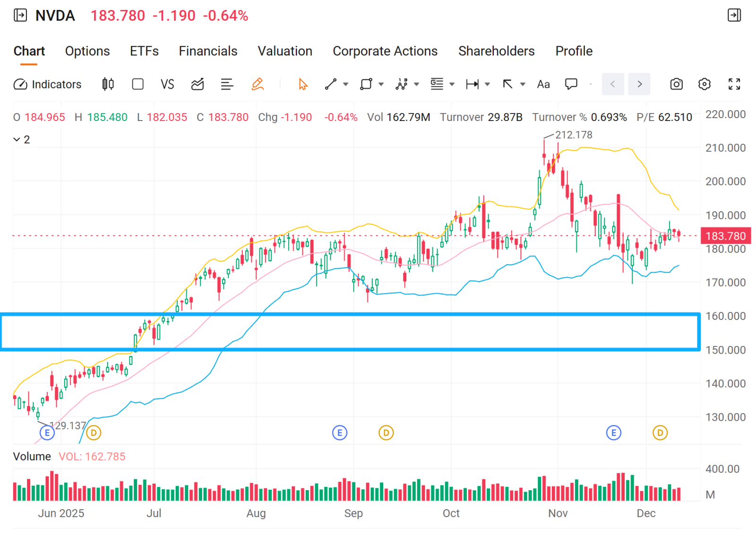Switch to the Chart tab
Screen dimensions: 756x537
29,51
